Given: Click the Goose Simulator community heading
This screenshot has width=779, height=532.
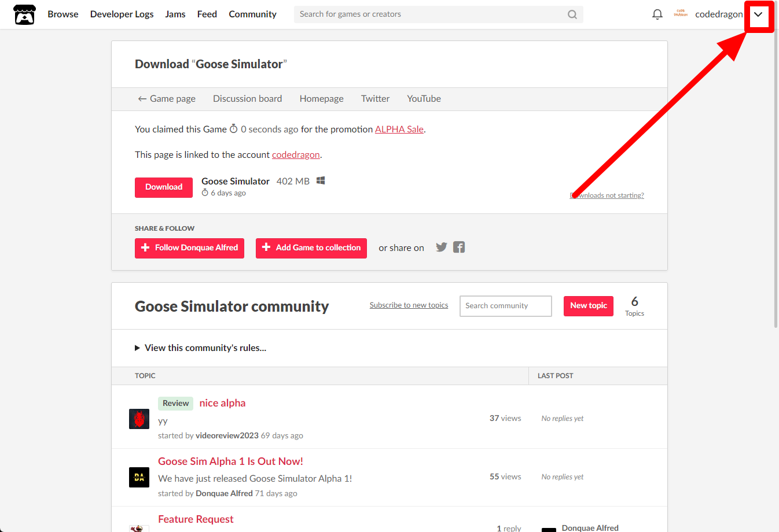Looking at the screenshot, I should tap(232, 306).
